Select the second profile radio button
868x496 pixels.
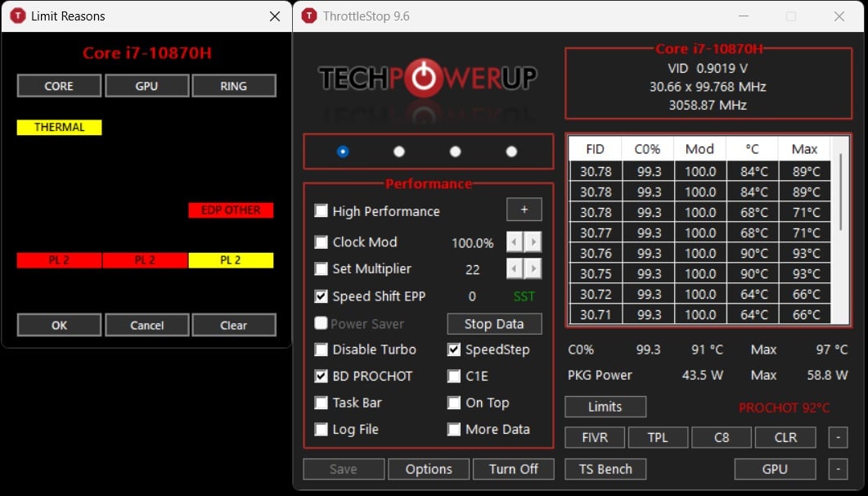(399, 151)
